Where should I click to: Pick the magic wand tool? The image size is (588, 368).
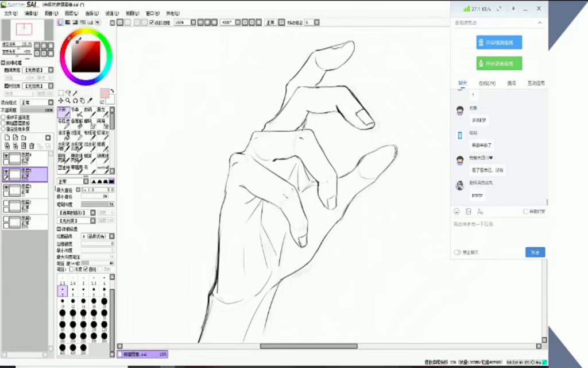tap(75, 93)
